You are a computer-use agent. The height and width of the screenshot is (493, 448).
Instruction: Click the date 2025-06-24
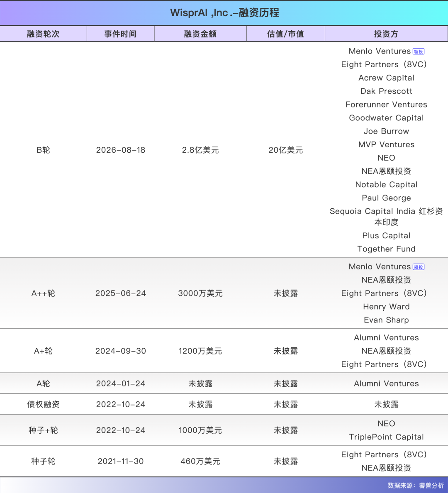coord(121,293)
